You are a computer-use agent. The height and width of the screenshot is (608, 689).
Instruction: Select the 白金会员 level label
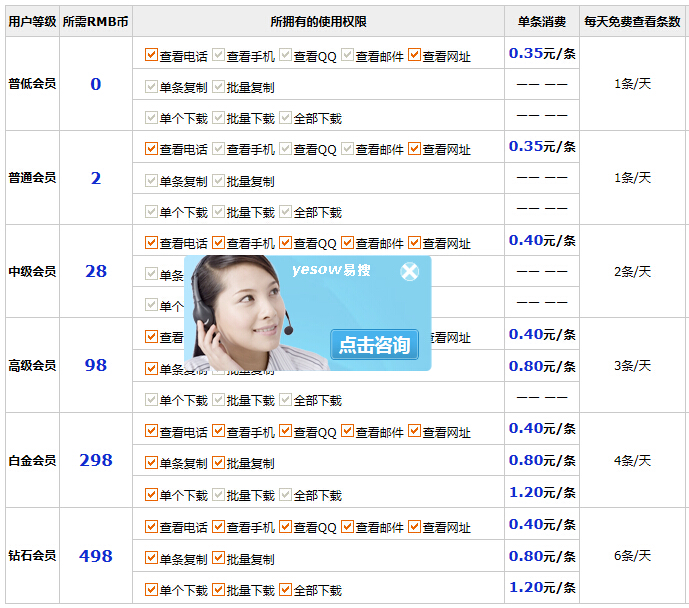(x=32, y=461)
